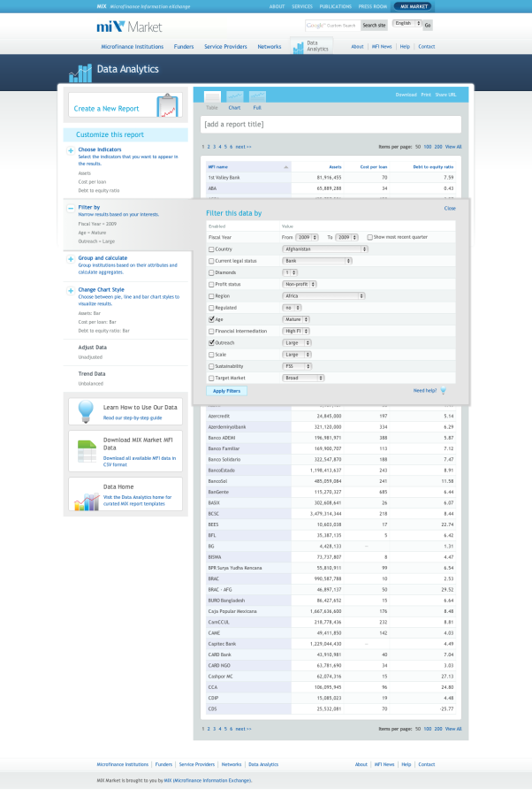
Task: Switch to the Table view icon
Action: point(212,96)
